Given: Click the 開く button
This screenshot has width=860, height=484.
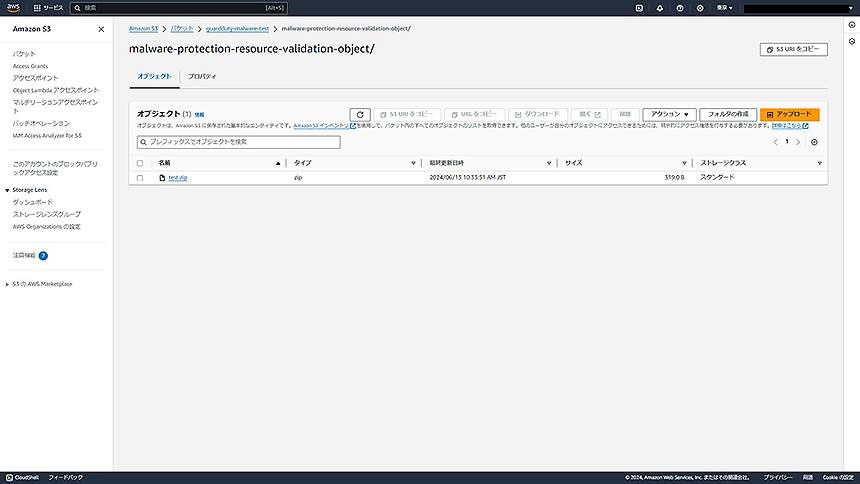Looking at the screenshot, I should pyautogui.click(x=589, y=114).
